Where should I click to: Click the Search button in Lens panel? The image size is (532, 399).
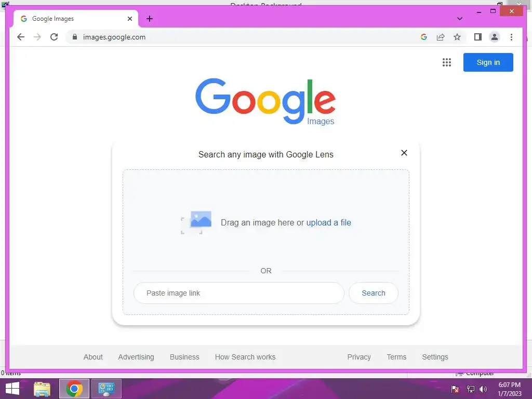(373, 293)
